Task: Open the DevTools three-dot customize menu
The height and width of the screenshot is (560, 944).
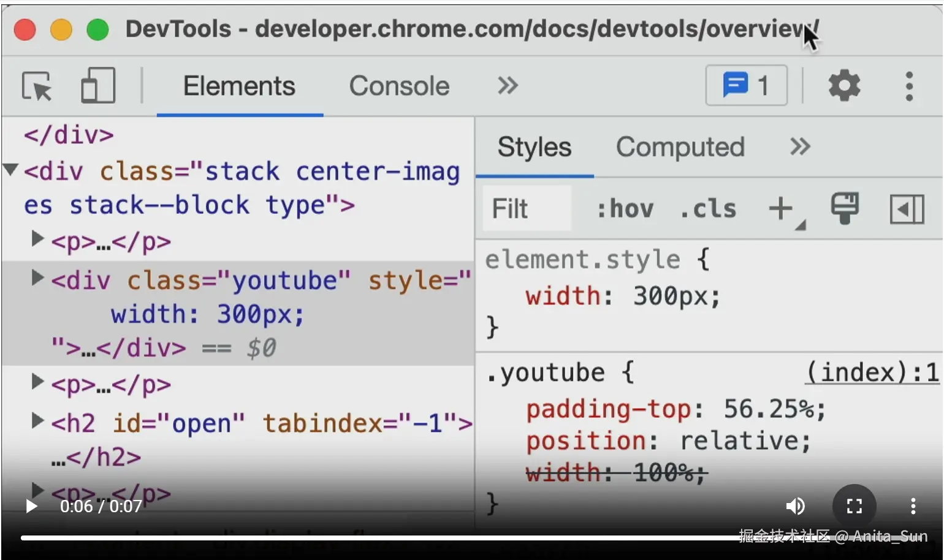Action: tap(909, 86)
